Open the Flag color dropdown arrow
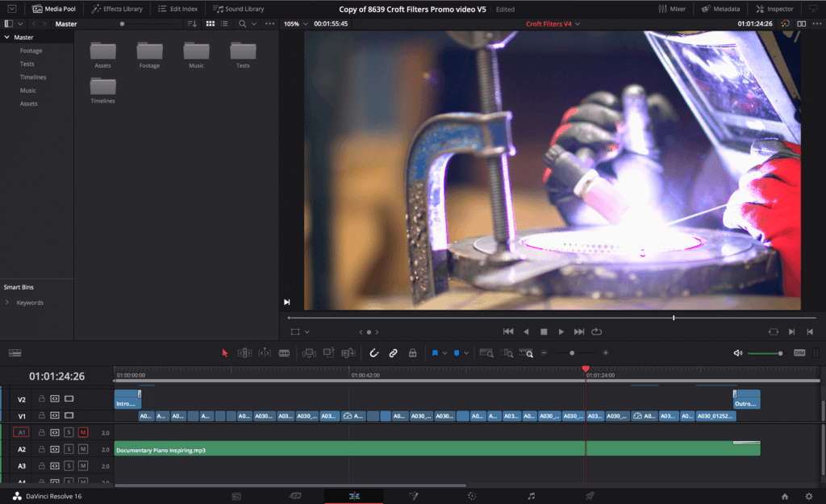 click(444, 353)
